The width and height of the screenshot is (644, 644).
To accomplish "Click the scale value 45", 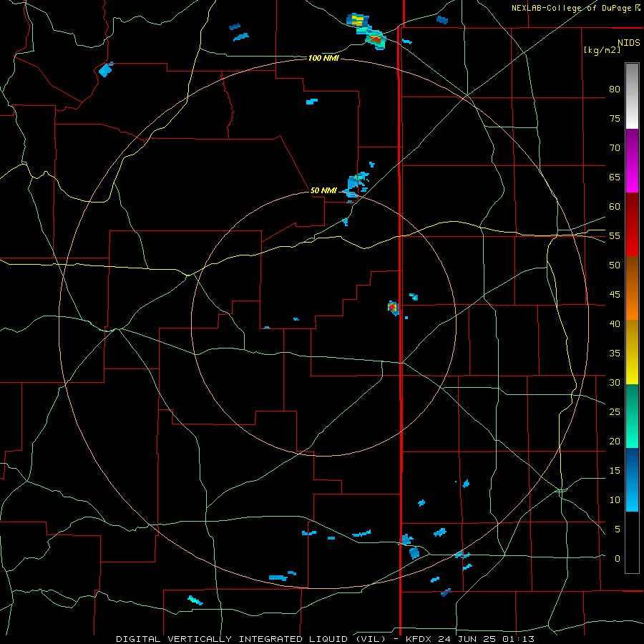I will coord(615,295).
